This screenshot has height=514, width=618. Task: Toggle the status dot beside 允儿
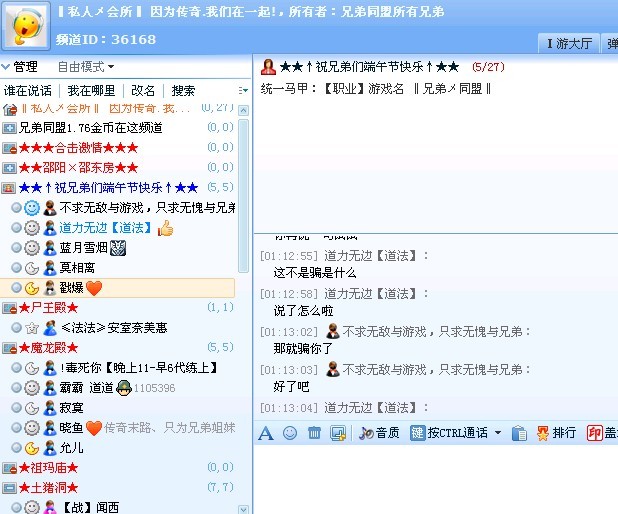tap(16, 448)
